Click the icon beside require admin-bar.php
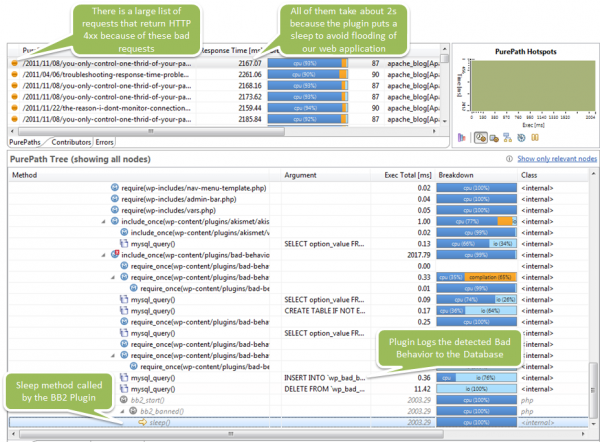The image size is (600, 442). point(115,199)
